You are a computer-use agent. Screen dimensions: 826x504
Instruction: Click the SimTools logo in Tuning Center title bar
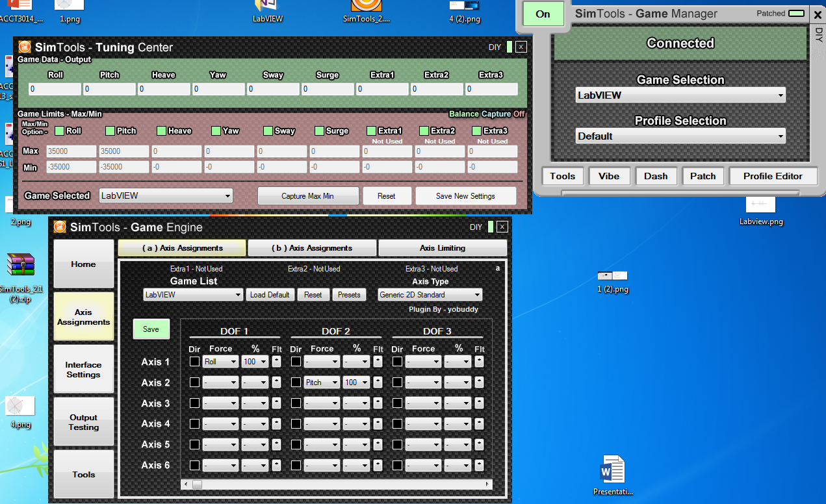[25, 47]
